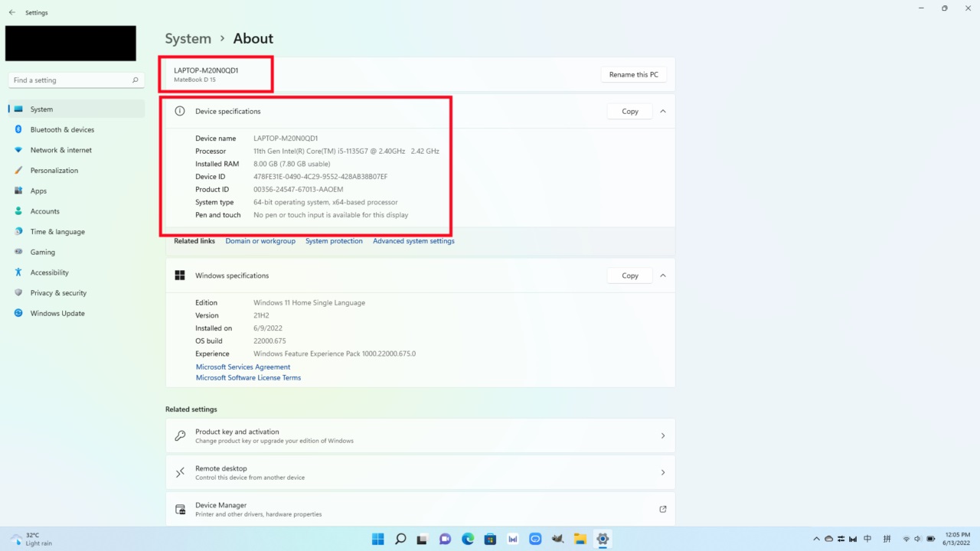Open Bluetooth & devices settings
Screen dimensions: 980x551
[76, 129]
